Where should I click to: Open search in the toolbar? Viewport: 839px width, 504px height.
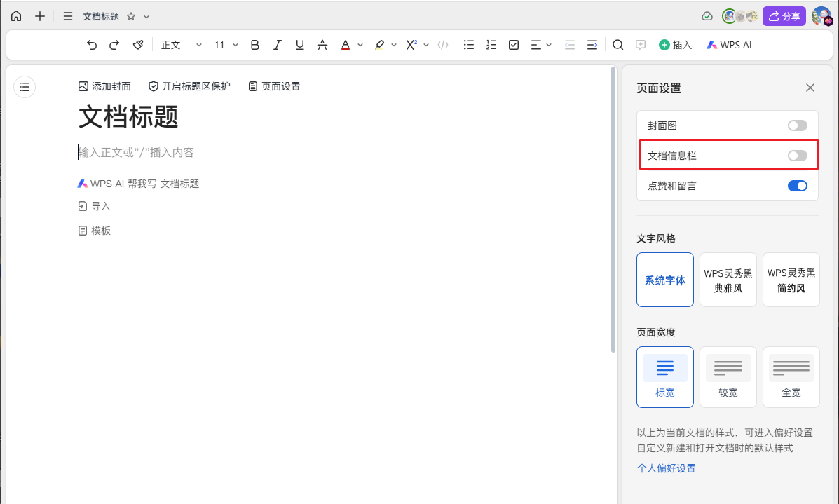(618, 45)
